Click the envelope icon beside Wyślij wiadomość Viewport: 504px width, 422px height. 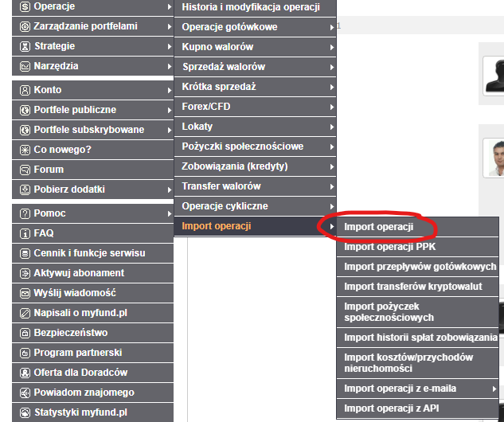point(25,294)
